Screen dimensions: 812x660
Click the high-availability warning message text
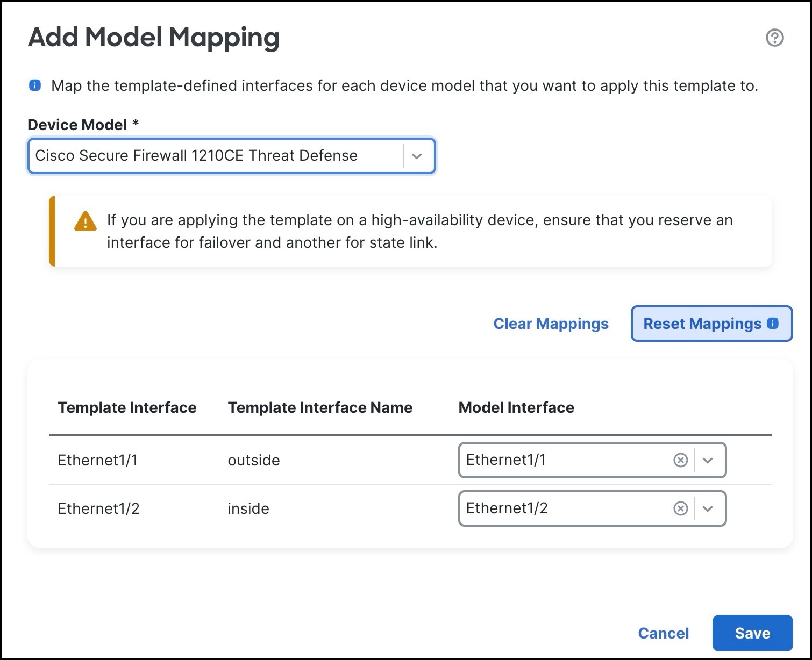419,231
